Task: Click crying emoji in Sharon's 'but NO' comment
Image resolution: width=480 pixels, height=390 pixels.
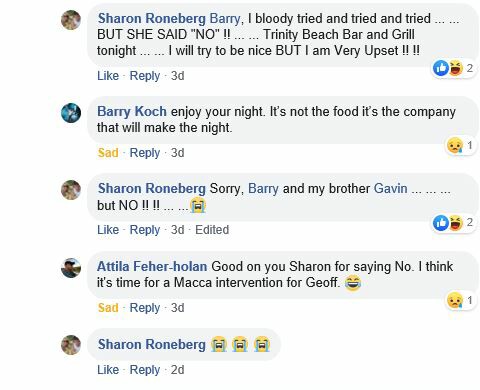Action: pos(198,205)
